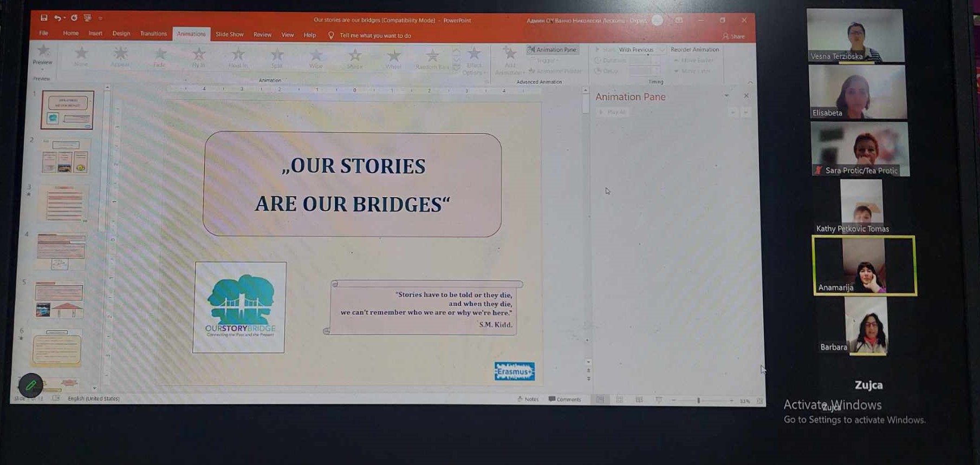
Task: Open the Animation Pane options arrow
Action: pos(726,96)
